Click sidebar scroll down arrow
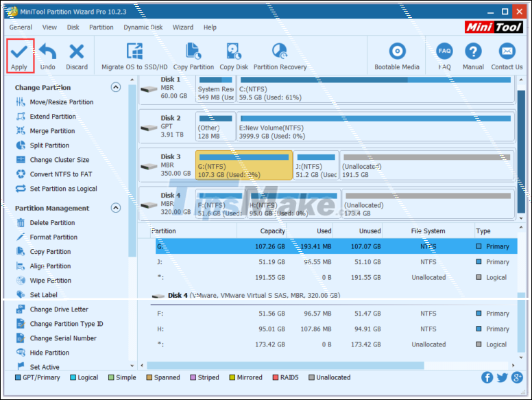 132,366
